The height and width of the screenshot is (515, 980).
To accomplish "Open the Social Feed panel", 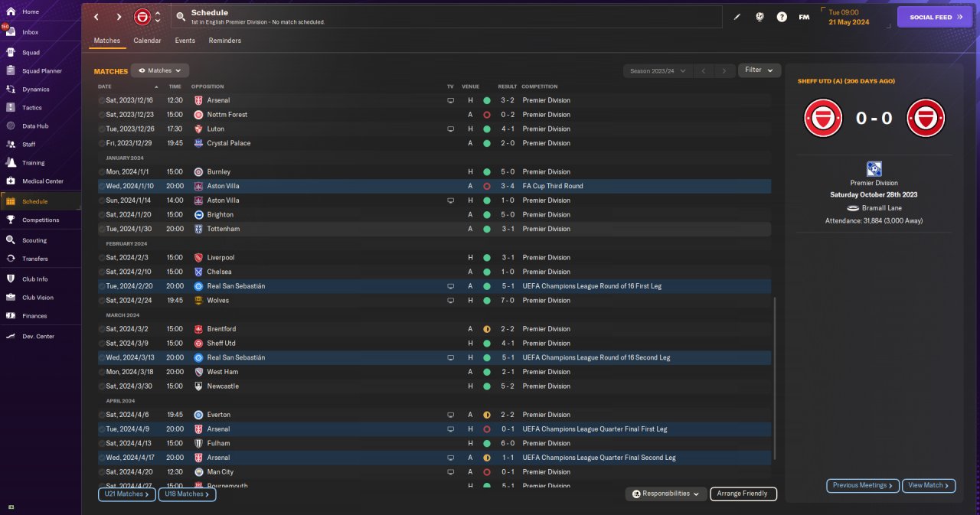I will pos(935,17).
